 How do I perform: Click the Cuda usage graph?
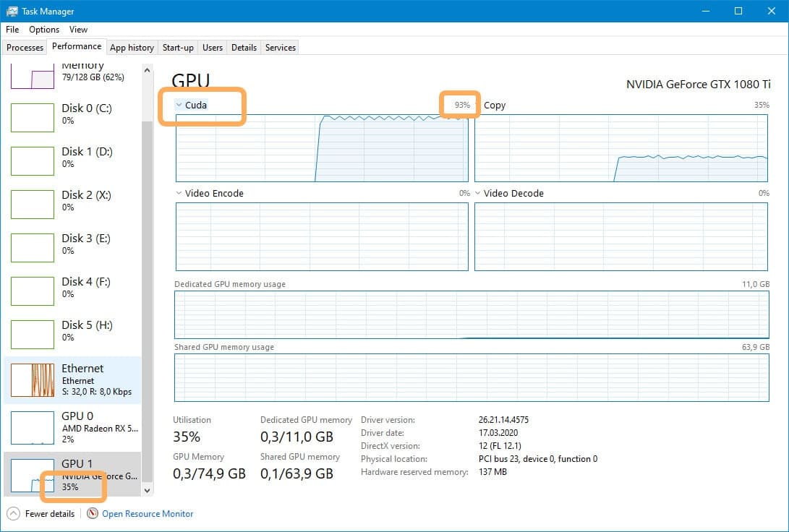point(322,148)
